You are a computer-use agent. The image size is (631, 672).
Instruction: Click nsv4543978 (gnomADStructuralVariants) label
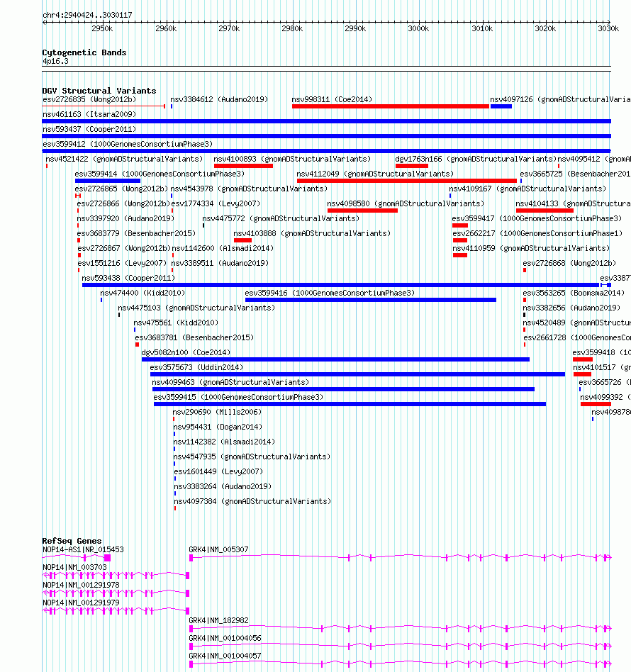pos(249,189)
